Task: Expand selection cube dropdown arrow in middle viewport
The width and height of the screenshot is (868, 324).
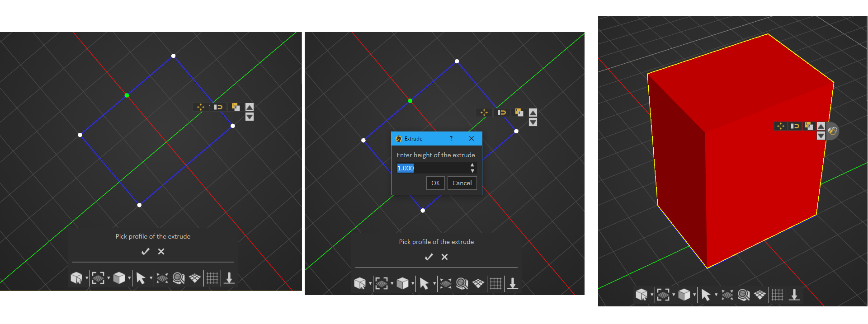Action: 370,283
